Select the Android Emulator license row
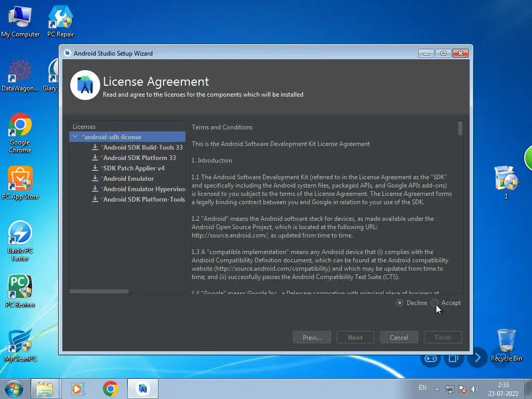Viewport: 532px width, 399px height. [x=127, y=179]
